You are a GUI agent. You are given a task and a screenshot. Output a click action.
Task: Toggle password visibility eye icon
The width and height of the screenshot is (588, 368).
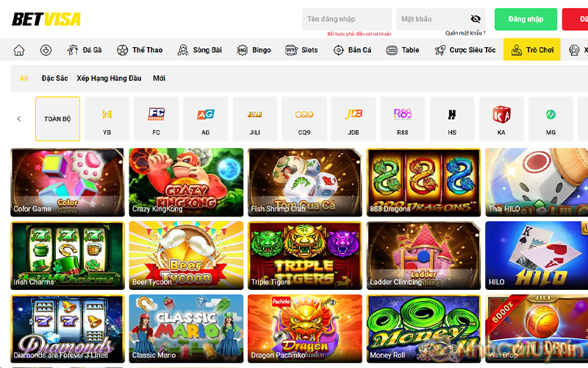pyautogui.click(x=476, y=19)
